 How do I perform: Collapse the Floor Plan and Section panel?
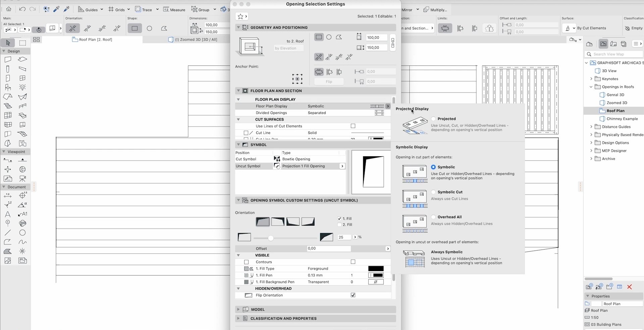(x=238, y=91)
